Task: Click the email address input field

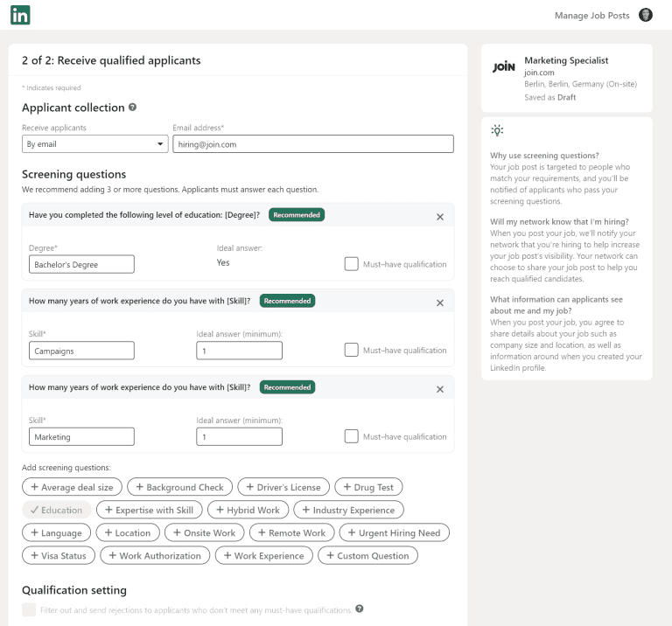Action: [x=312, y=144]
